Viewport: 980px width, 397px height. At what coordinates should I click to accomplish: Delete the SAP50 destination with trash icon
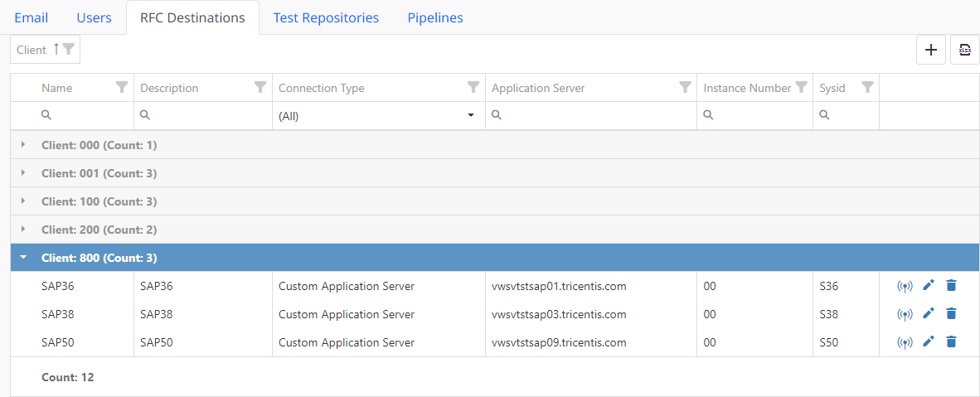click(951, 342)
